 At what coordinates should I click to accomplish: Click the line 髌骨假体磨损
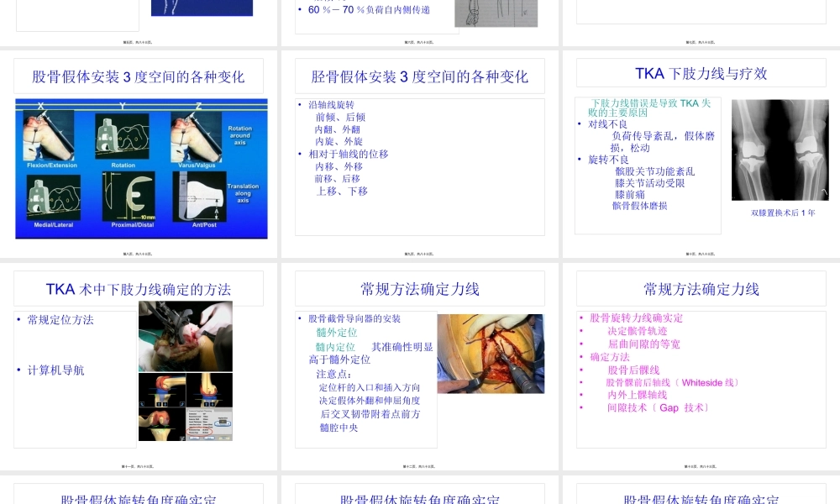click(639, 206)
